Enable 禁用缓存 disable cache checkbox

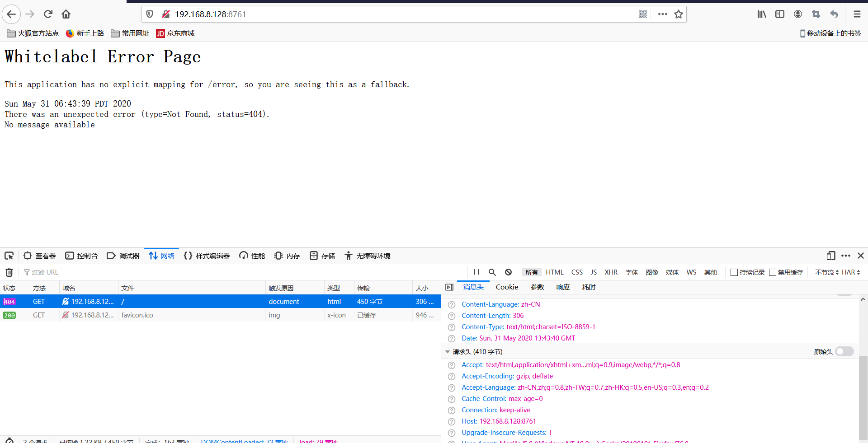pyautogui.click(x=773, y=272)
